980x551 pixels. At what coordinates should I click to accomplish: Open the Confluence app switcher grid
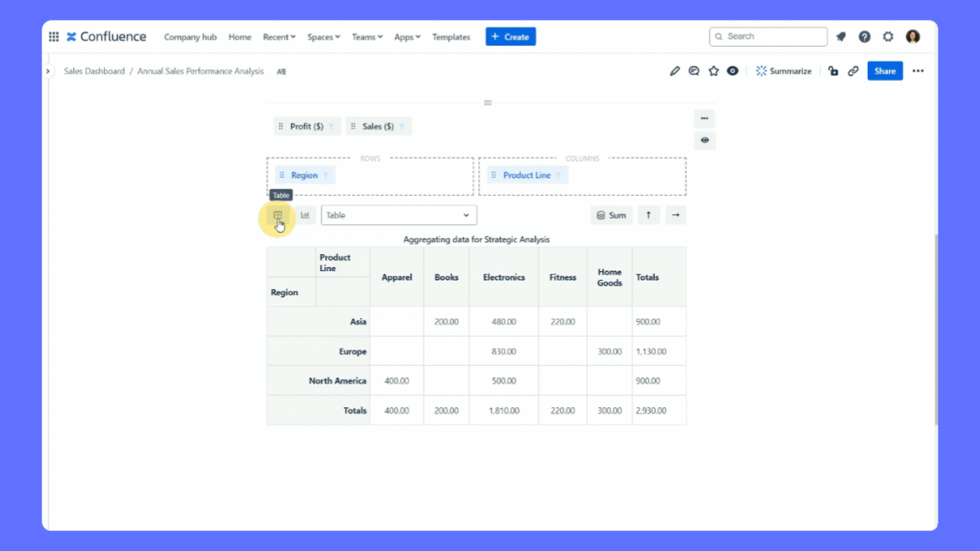pos(54,37)
